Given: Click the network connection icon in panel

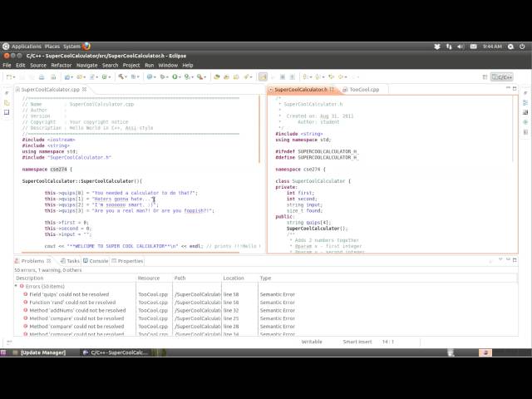Looking at the screenshot, I should (x=449, y=47).
